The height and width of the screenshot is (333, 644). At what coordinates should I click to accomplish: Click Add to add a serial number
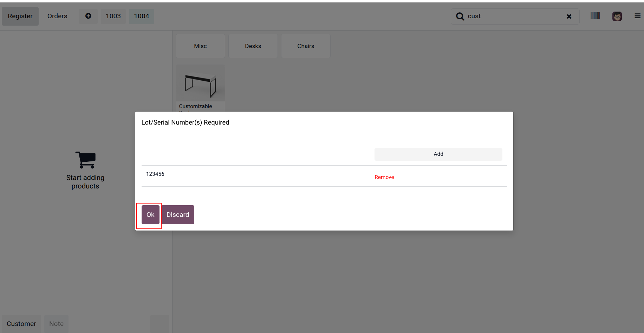(x=438, y=154)
